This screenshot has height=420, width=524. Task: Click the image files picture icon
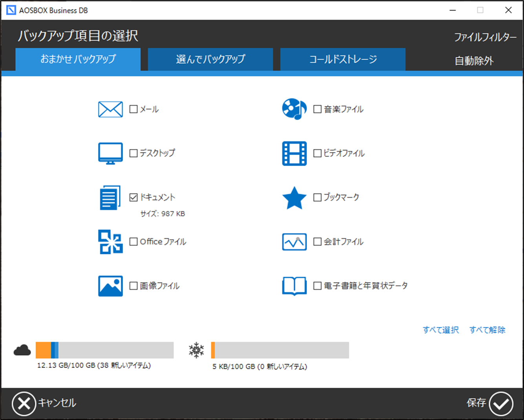(x=110, y=286)
